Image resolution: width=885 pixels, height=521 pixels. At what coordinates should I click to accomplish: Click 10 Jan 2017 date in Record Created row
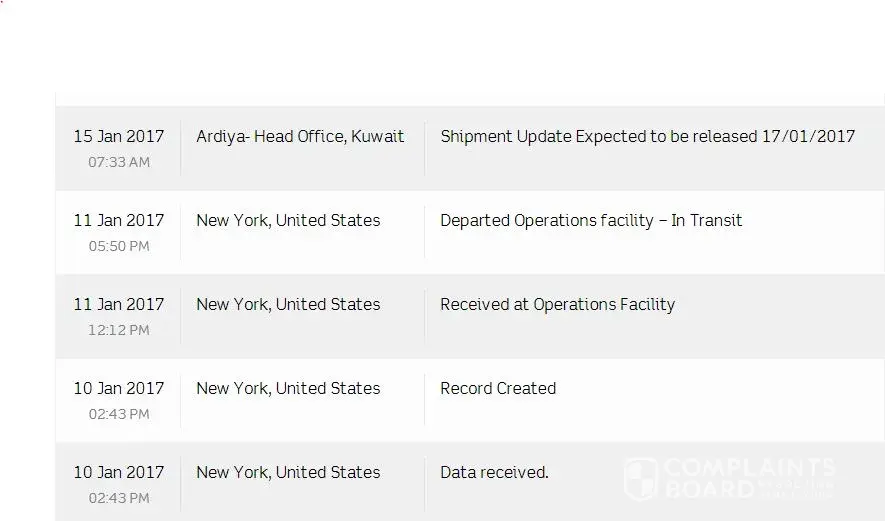(119, 388)
